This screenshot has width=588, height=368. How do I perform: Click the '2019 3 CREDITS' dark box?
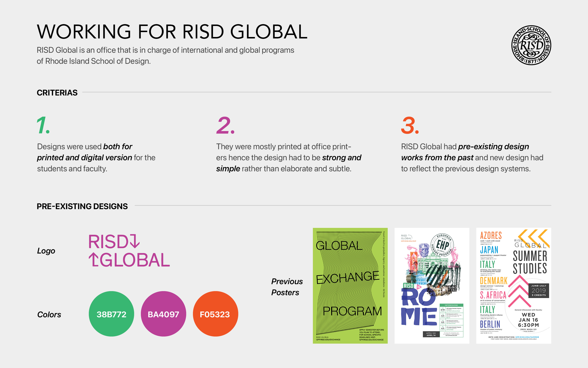tap(539, 290)
